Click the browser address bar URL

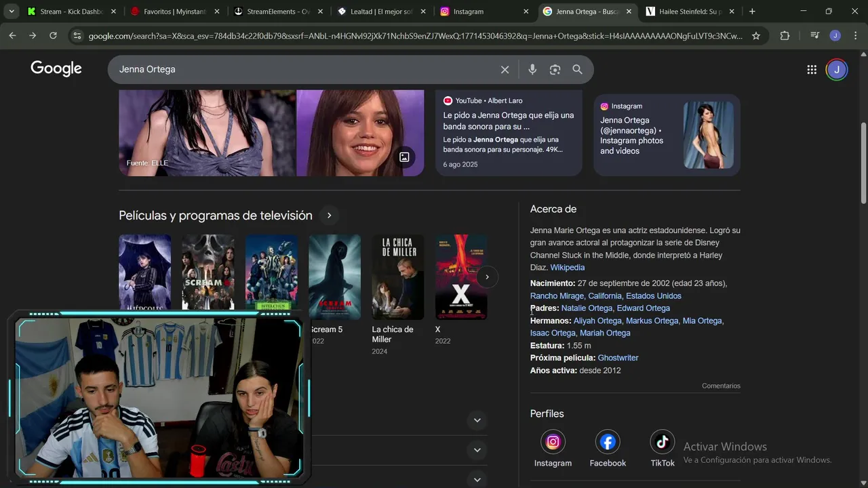point(415,36)
